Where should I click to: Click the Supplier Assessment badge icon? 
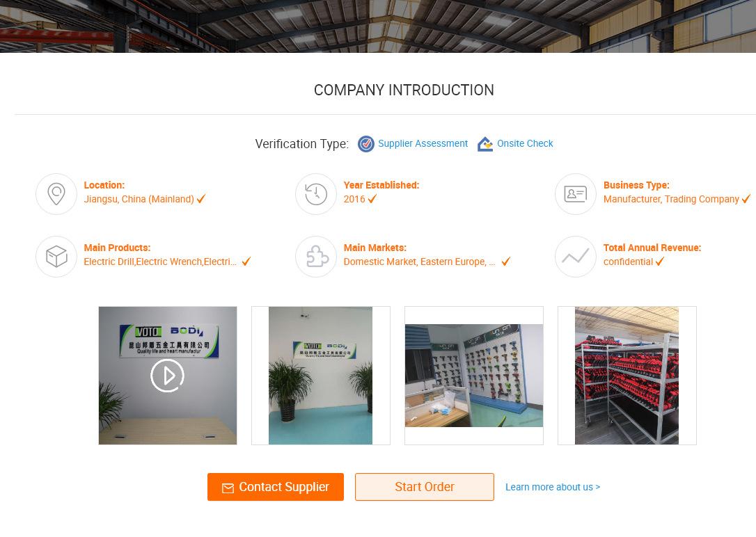click(366, 144)
